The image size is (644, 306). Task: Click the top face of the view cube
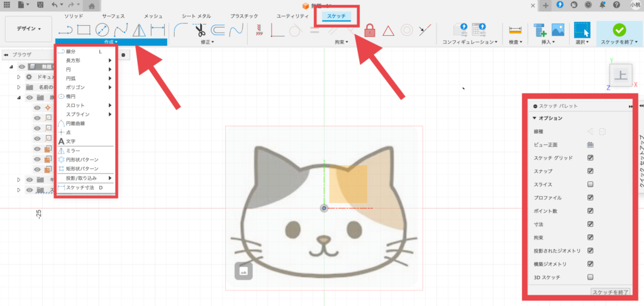(620, 75)
